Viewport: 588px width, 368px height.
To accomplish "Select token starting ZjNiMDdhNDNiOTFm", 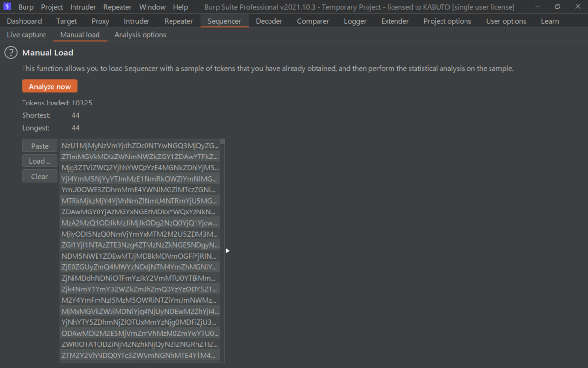I will (140, 278).
